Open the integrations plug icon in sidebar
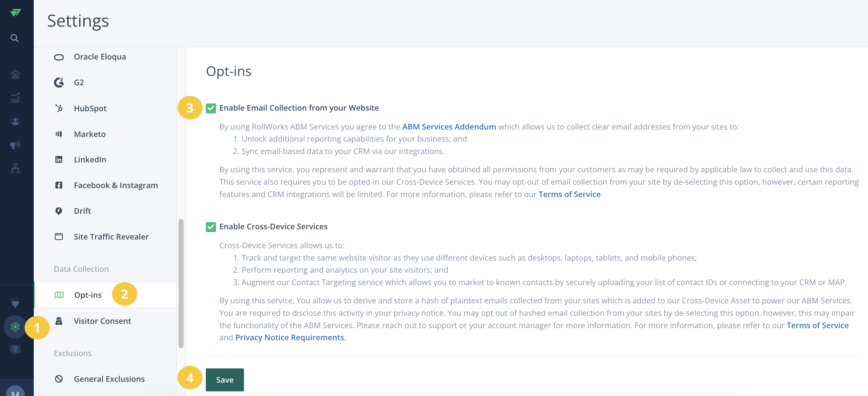This screenshot has height=396, width=868. 15,303
